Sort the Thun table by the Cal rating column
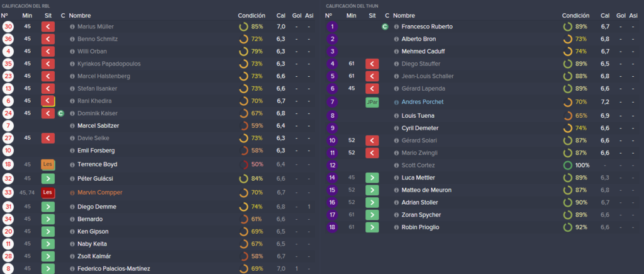Screen dimensions: 644x274 click(605, 16)
